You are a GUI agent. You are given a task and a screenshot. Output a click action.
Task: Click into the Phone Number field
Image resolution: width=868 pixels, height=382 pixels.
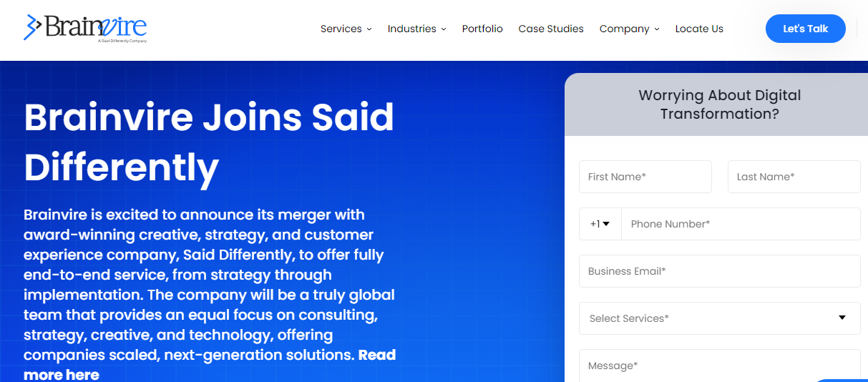(x=741, y=224)
